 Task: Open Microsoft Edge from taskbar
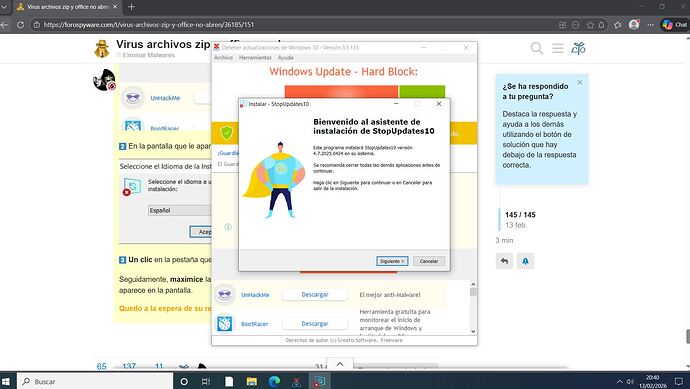(274, 382)
